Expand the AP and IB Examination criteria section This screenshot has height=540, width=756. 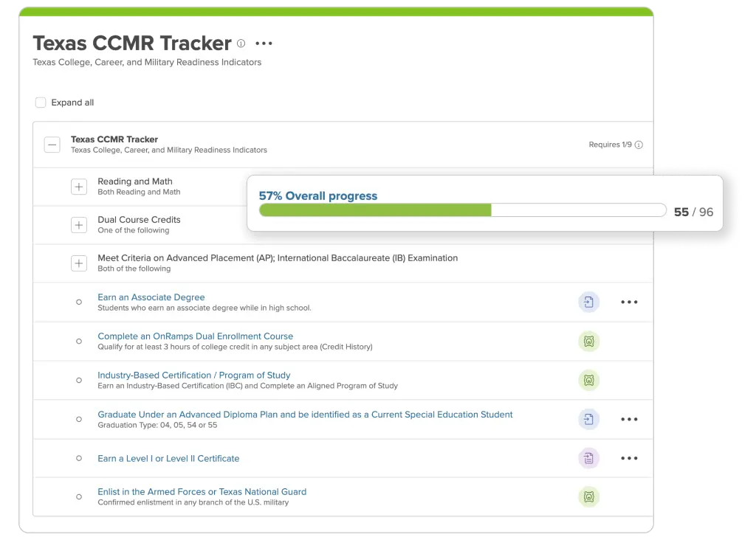(x=79, y=263)
